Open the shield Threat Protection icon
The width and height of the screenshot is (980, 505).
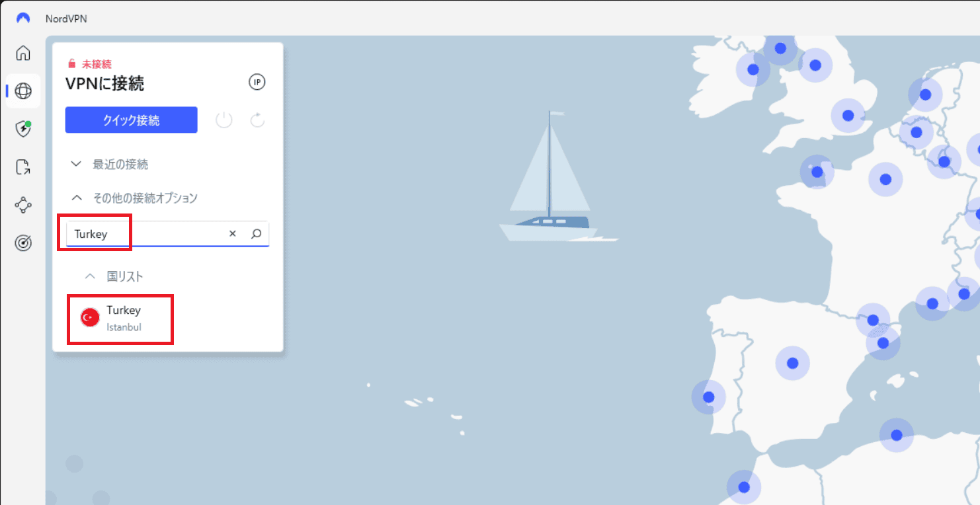[x=23, y=129]
